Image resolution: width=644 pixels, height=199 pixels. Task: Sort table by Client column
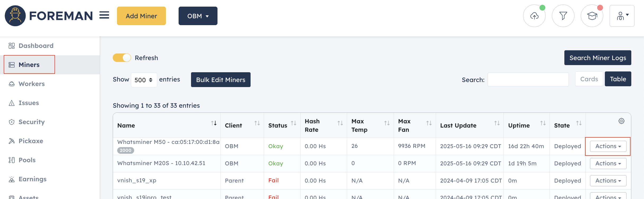[257, 123]
